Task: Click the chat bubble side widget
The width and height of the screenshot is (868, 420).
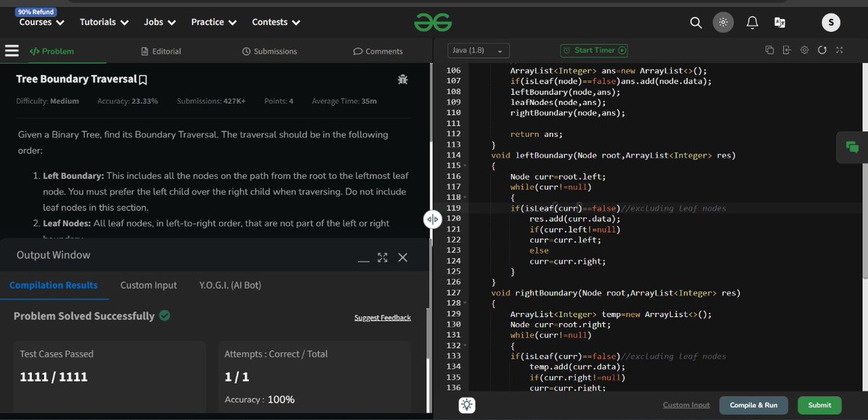Action: tap(852, 147)
